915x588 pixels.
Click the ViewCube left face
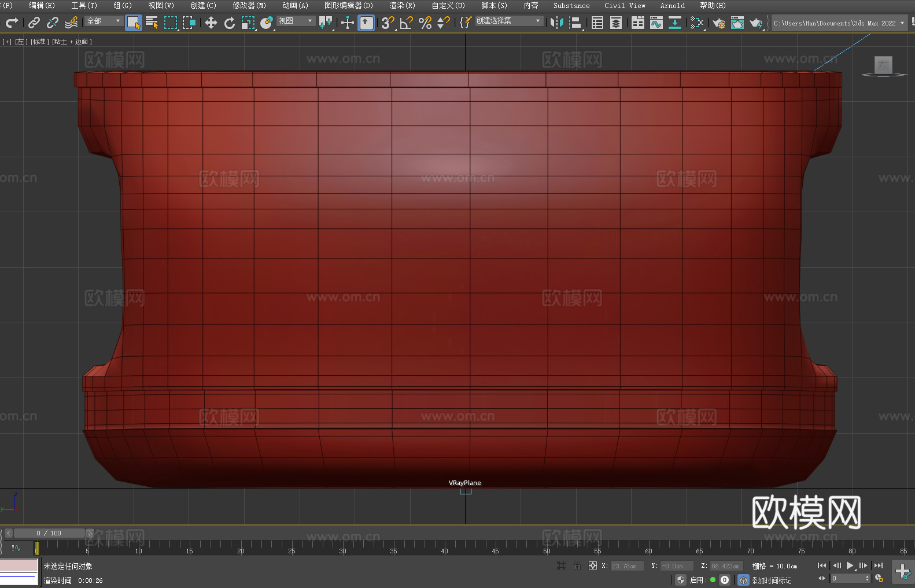tap(883, 65)
